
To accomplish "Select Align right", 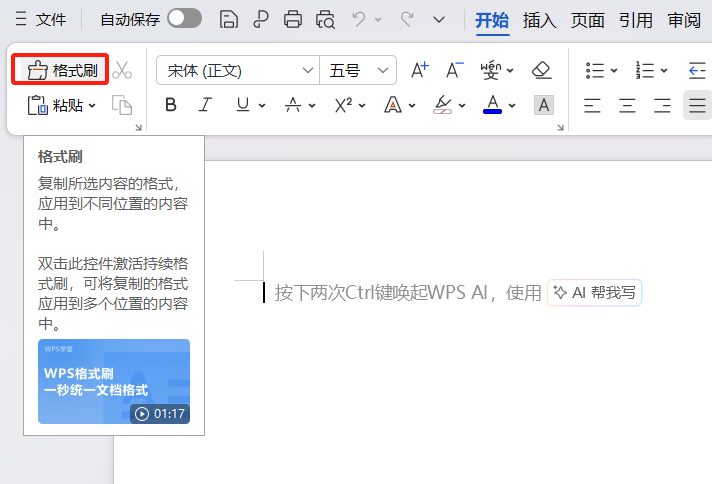I will 662,105.
